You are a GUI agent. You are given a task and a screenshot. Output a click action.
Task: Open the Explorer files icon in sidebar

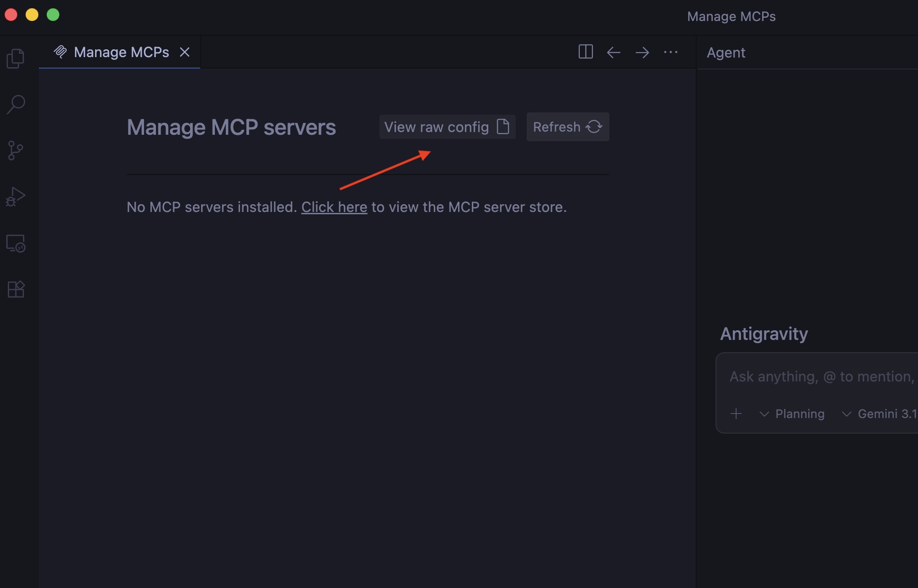[16, 58]
